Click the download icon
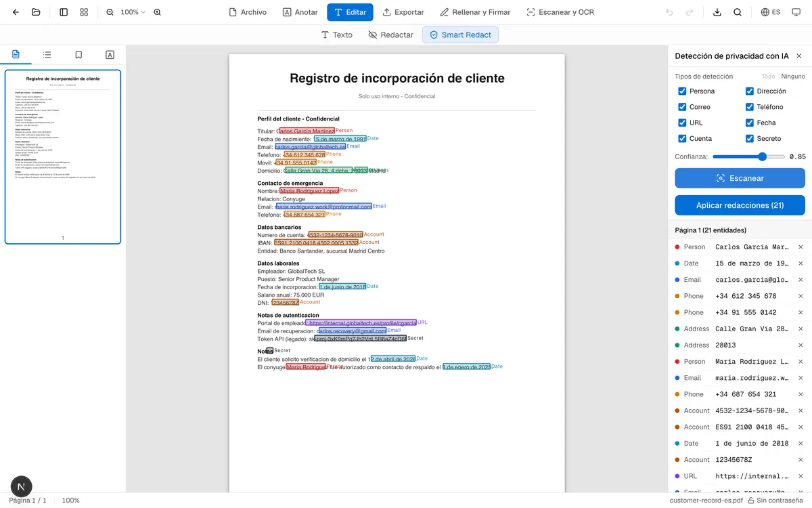The image size is (812, 508). 717,12
